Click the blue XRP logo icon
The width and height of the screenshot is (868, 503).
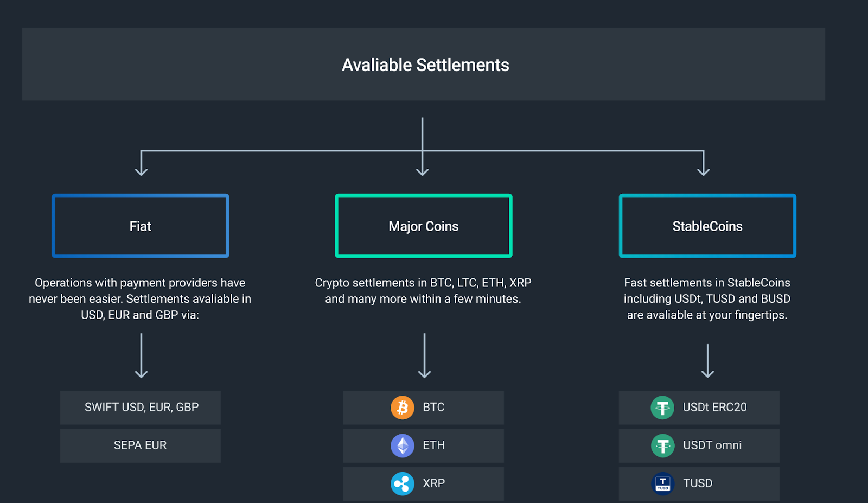point(403,483)
